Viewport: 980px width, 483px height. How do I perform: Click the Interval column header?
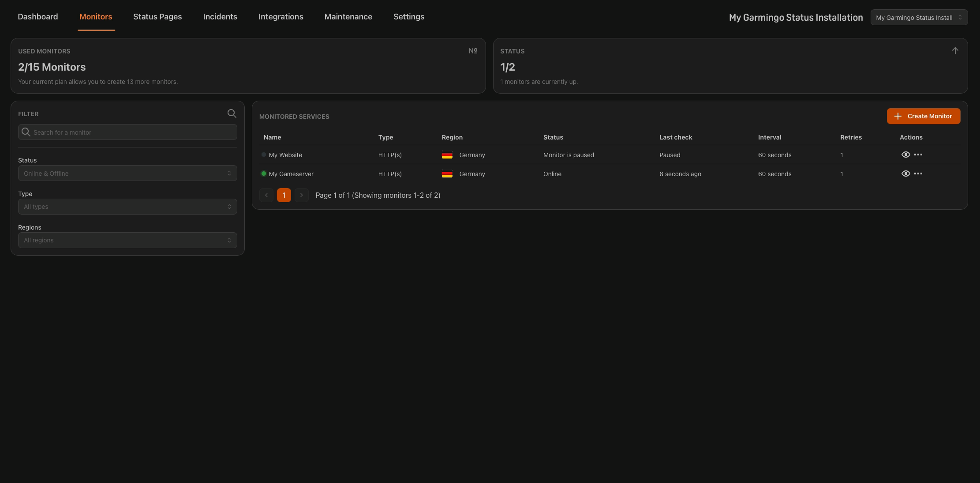pyautogui.click(x=770, y=137)
